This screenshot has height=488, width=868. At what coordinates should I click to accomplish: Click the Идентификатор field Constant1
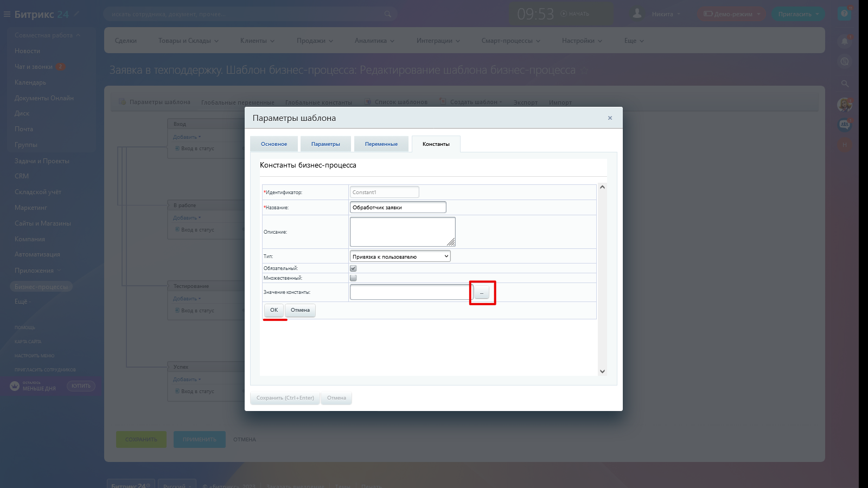(x=384, y=192)
